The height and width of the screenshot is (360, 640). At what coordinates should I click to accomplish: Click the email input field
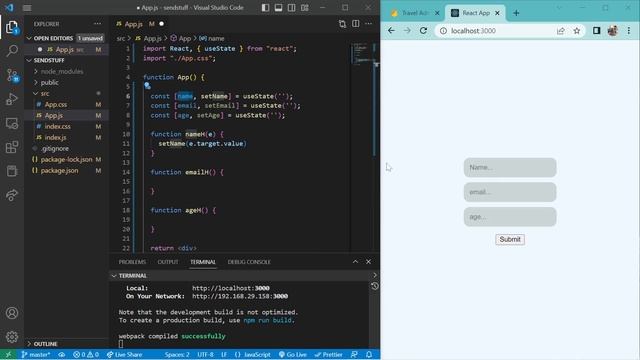[510, 192]
